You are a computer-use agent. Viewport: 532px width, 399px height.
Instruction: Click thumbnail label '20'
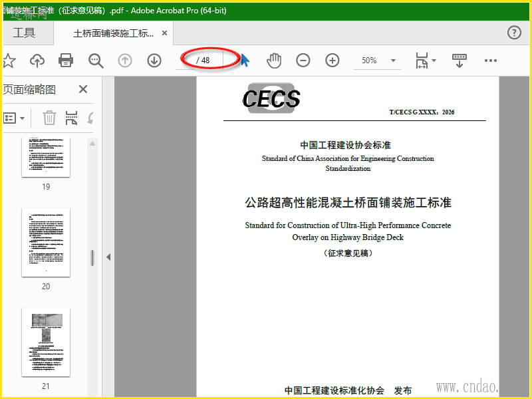pos(46,287)
